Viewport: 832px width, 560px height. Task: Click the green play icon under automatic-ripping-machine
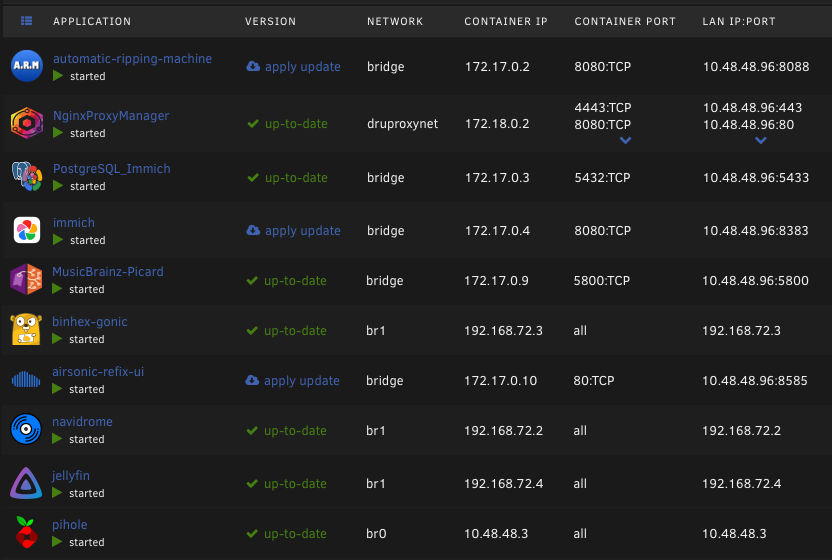pos(58,76)
